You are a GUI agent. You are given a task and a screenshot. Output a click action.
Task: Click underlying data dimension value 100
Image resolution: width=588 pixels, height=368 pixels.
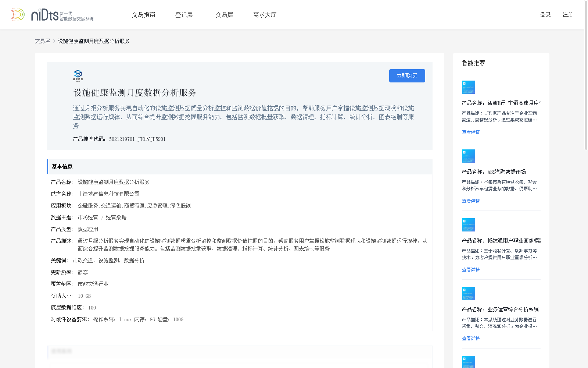click(x=92, y=308)
